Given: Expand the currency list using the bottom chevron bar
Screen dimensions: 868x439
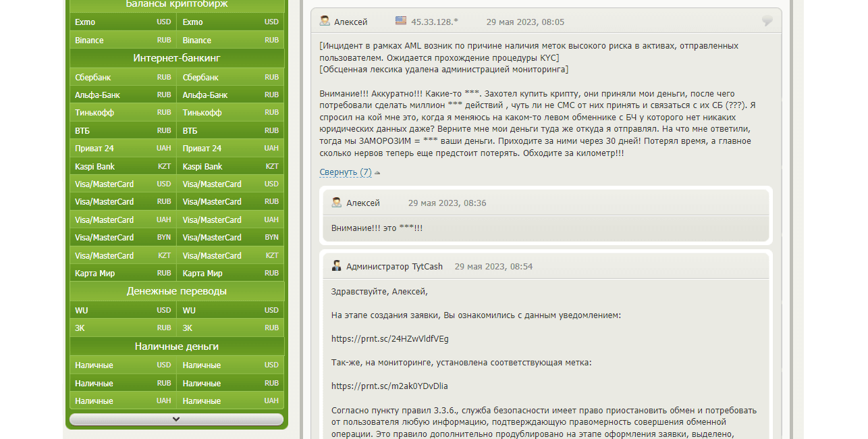Looking at the screenshot, I should click(x=176, y=419).
